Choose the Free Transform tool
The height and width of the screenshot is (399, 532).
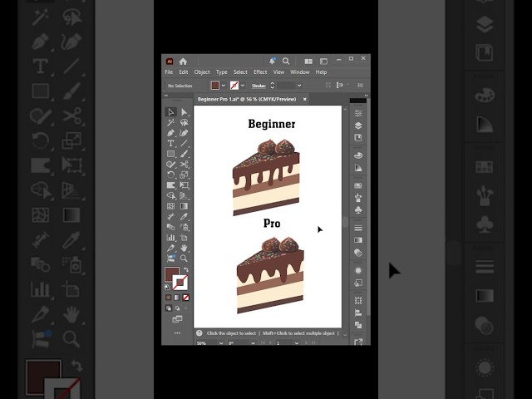point(184,185)
